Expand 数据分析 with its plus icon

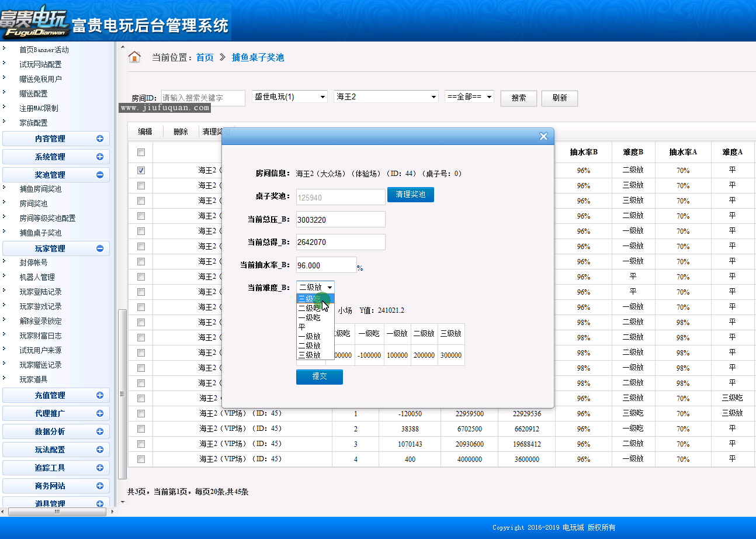coord(100,431)
